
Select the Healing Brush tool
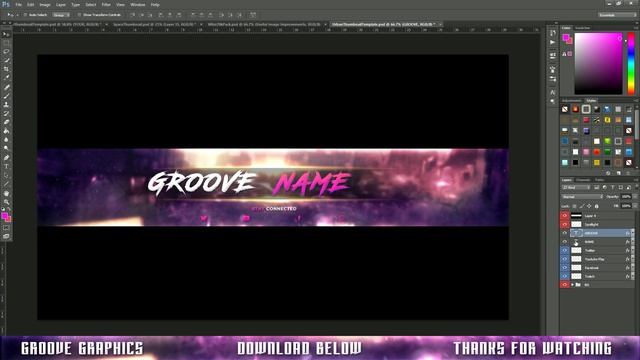[x=6, y=87]
